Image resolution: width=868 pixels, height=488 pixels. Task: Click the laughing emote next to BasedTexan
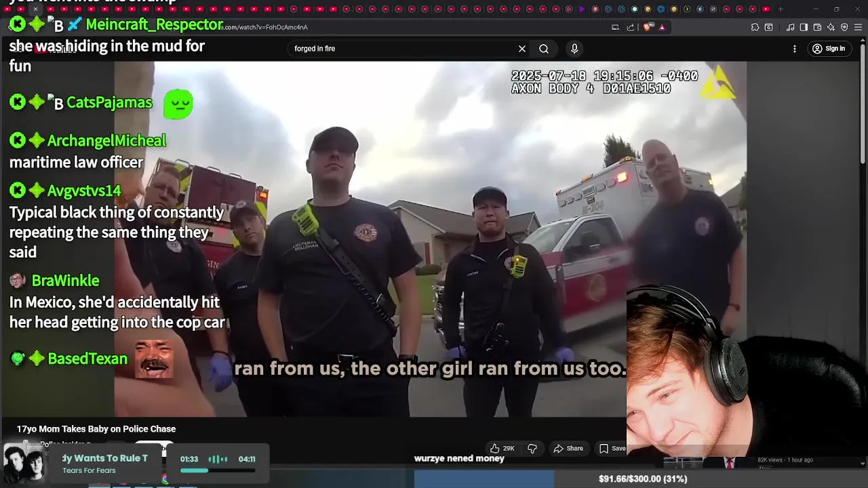pyautogui.click(x=153, y=359)
